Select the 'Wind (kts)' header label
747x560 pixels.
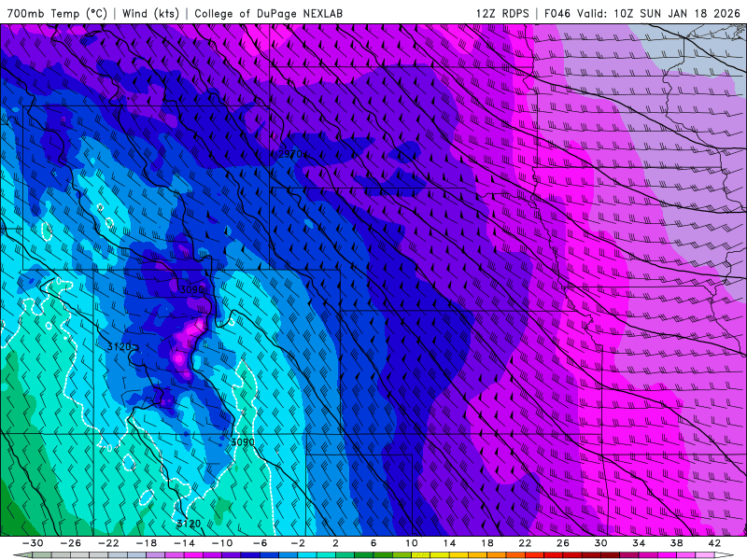pyautogui.click(x=150, y=13)
